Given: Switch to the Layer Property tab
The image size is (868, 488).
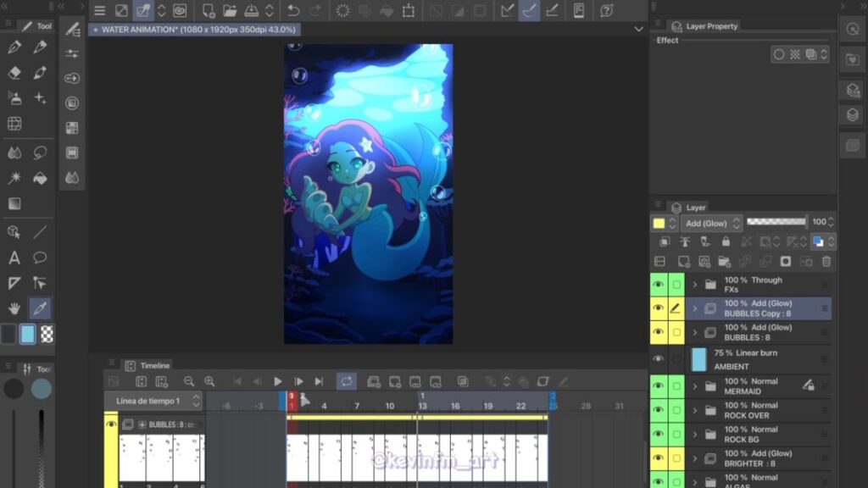Looking at the screenshot, I should (x=704, y=26).
